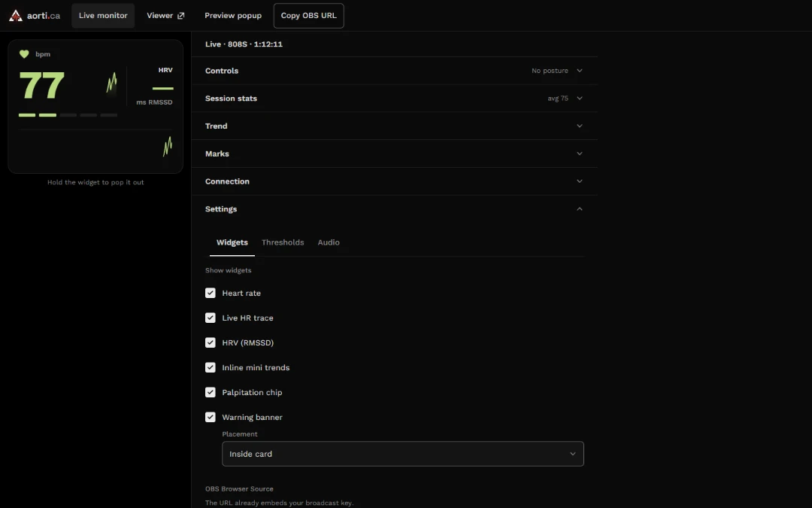Uncheck the Heart rate widget checkbox
The height and width of the screenshot is (508, 812).
point(211,293)
